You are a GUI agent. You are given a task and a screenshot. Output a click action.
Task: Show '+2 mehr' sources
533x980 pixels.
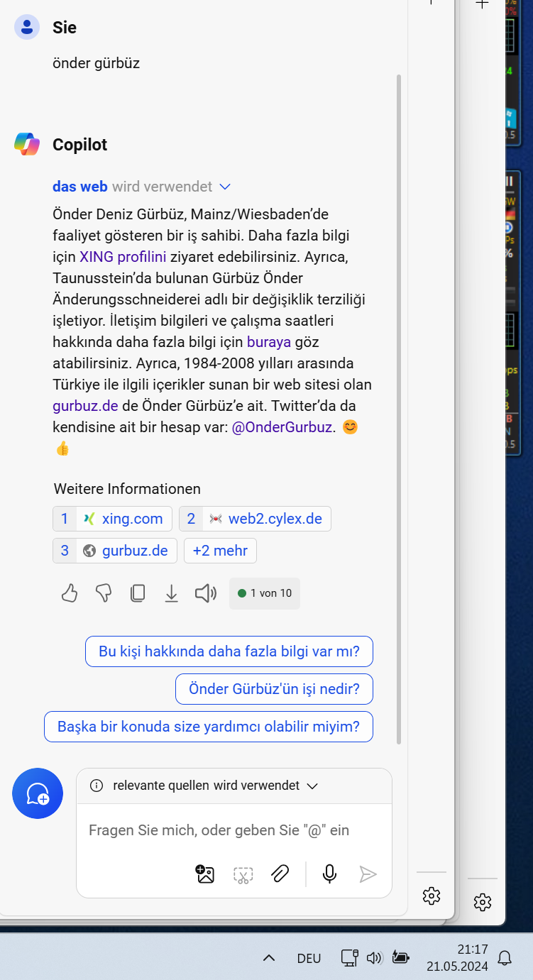click(220, 551)
